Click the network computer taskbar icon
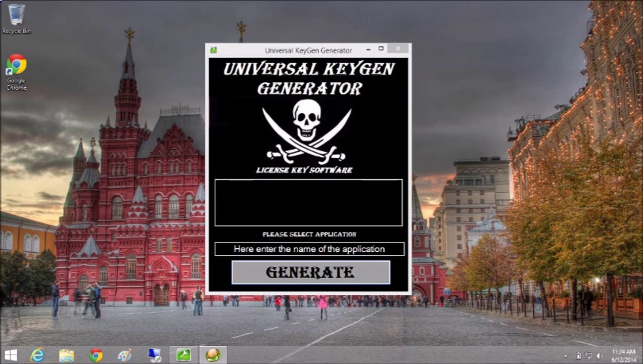This screenshot has width=643, height=364. [154, 355]
